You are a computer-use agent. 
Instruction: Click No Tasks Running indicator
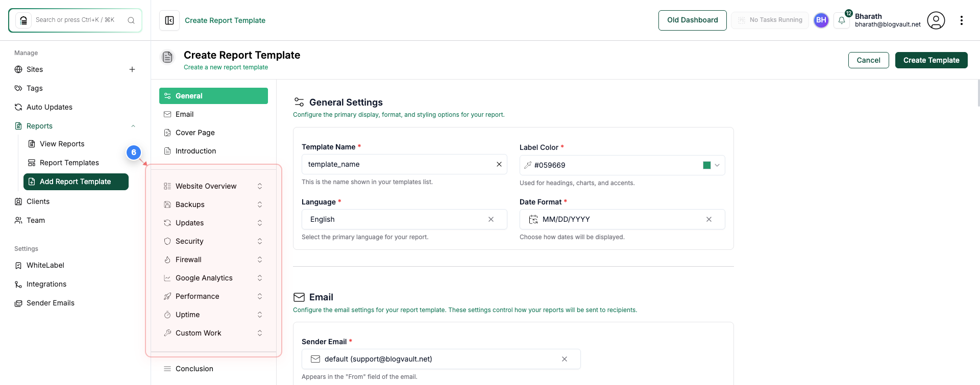click(770, 20)
